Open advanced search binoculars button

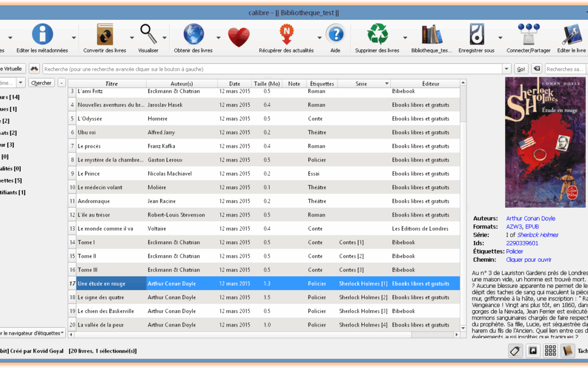tap(34, 69)
